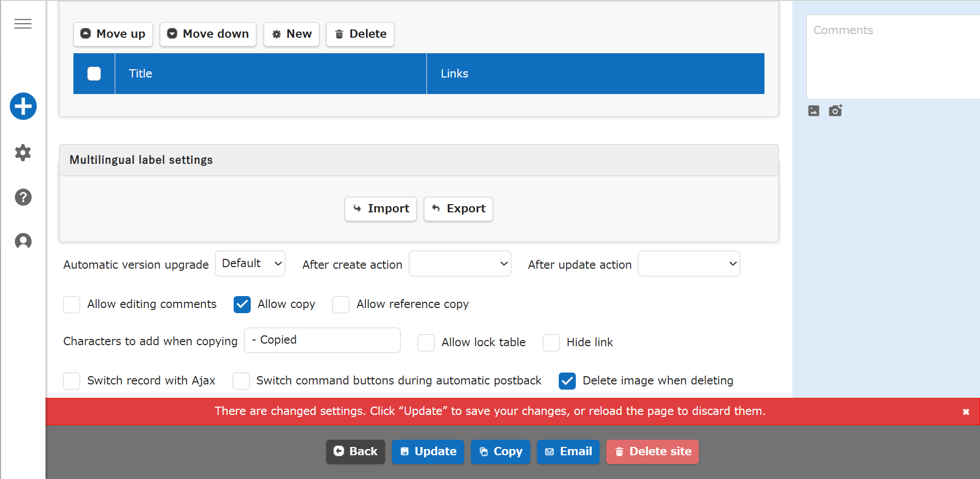Open the question mark help icon
The height and width of the screenshot is (479, 980).
[x=23, y=197]
